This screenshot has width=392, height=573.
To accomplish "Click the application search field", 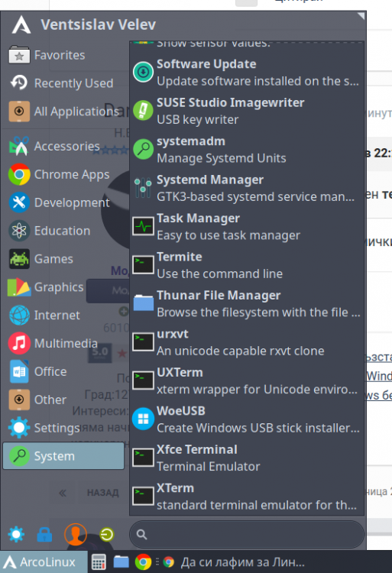I will click(x=247, y=535).
